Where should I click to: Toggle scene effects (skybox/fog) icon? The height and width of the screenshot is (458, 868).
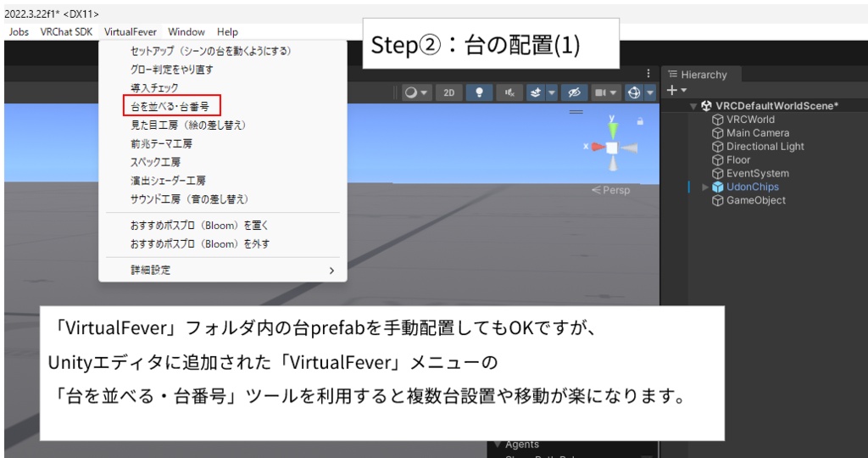click(x=536, y=92)
